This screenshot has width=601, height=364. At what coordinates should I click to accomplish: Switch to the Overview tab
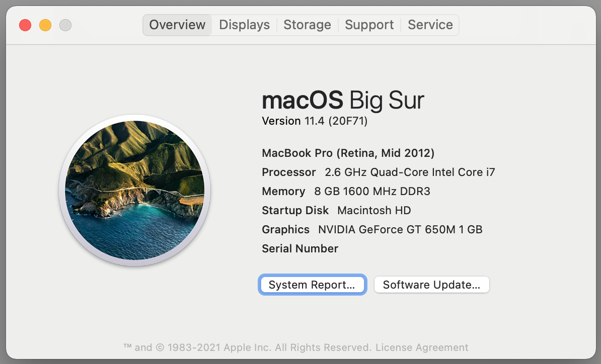pyautogui.click(x=177, y=25)
